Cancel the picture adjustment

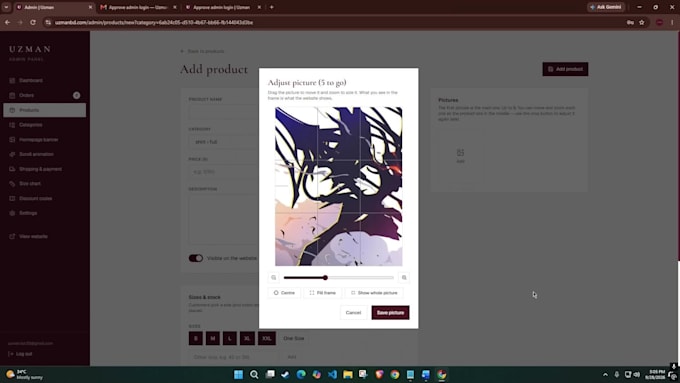(353, 313)
